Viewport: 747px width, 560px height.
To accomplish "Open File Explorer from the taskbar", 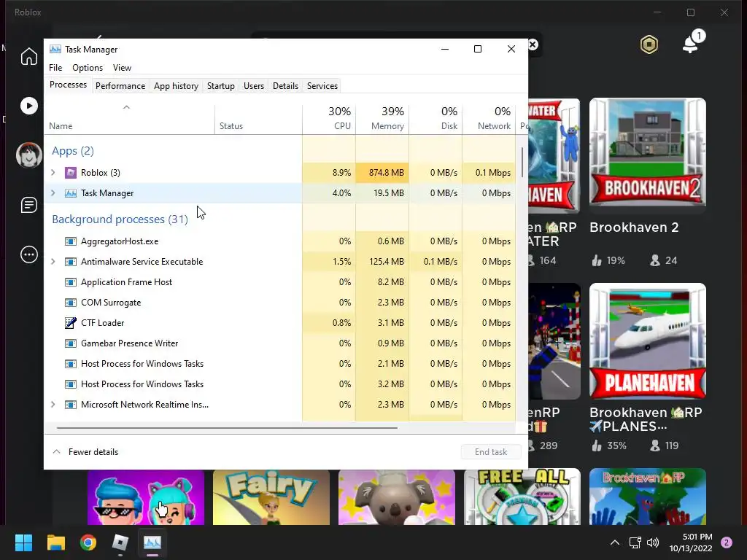I will click(x=56, y=542).
